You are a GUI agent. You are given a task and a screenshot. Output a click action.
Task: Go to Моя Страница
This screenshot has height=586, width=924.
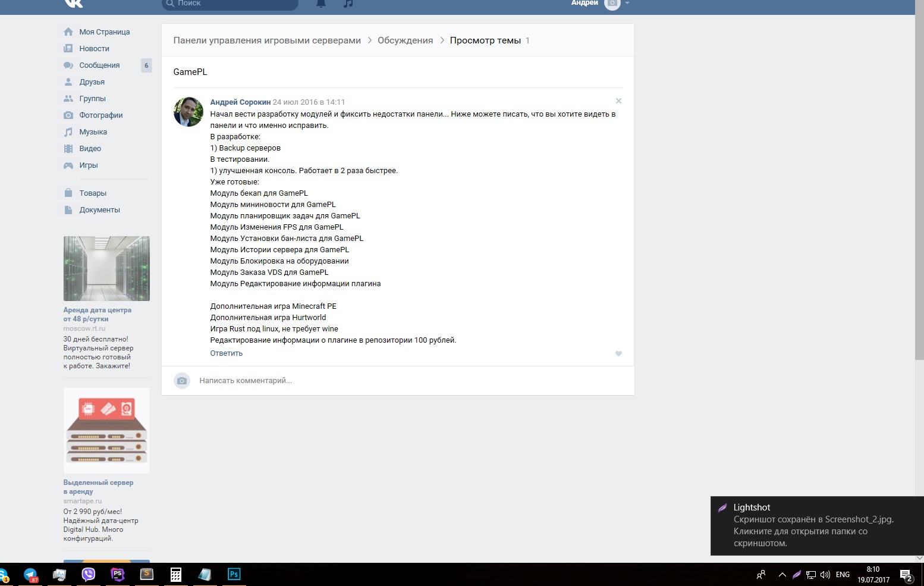pos(105,32)
